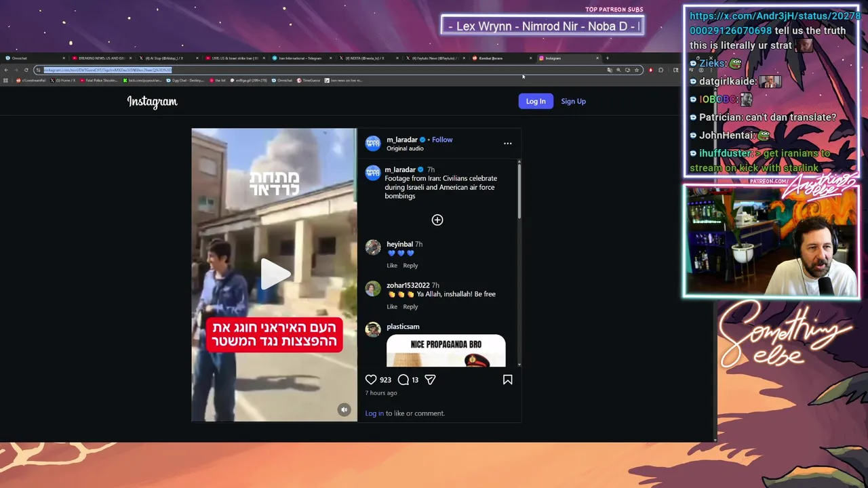Viewport: 868px width, 488px height.
Task: Open the three-dot more options menu
Action: click(x=507, y=143)
